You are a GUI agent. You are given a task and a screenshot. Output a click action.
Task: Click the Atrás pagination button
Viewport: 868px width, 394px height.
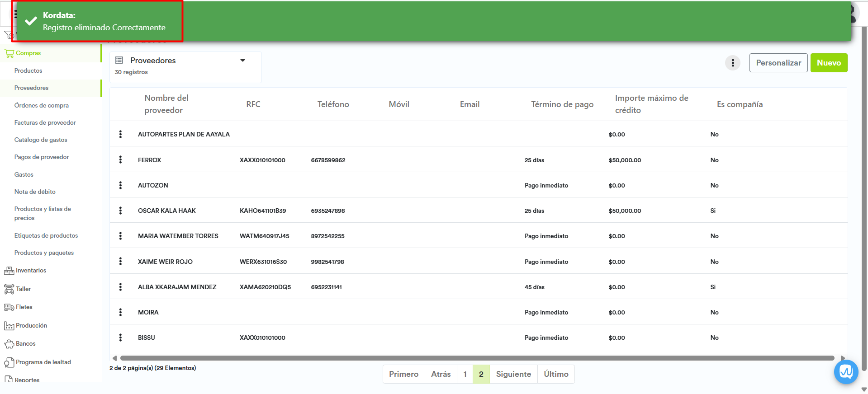coord(441,374)
